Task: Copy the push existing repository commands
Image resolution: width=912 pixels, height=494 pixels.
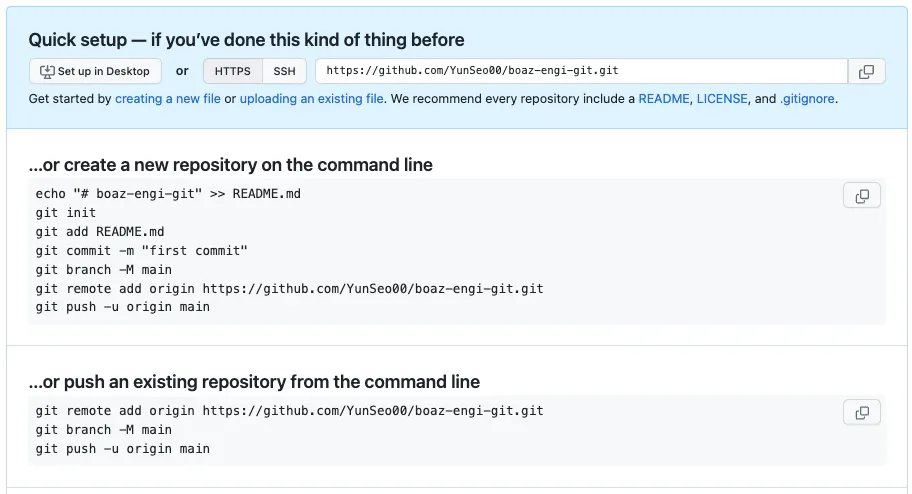Action: point(862,412)
